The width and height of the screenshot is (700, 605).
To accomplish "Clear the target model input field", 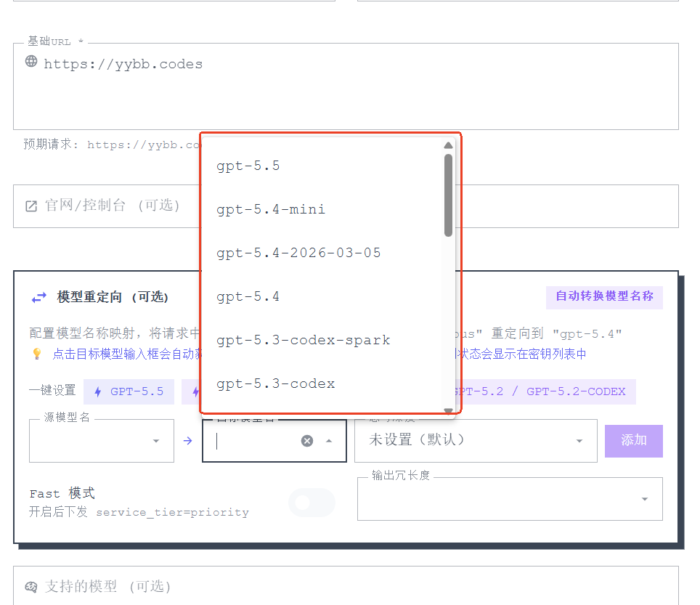I will pyautogui.click(x=307, y=441).
